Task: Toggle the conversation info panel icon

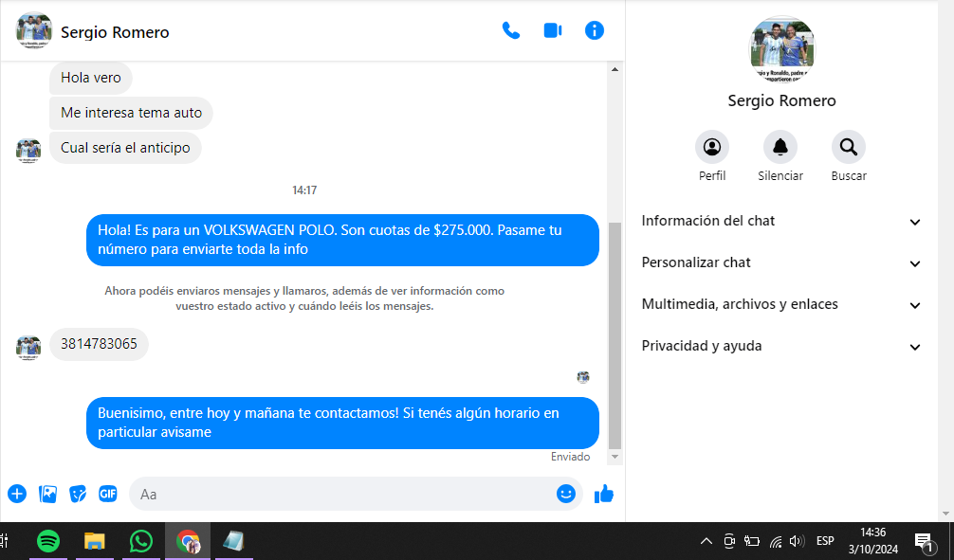Action: point(595,30)
